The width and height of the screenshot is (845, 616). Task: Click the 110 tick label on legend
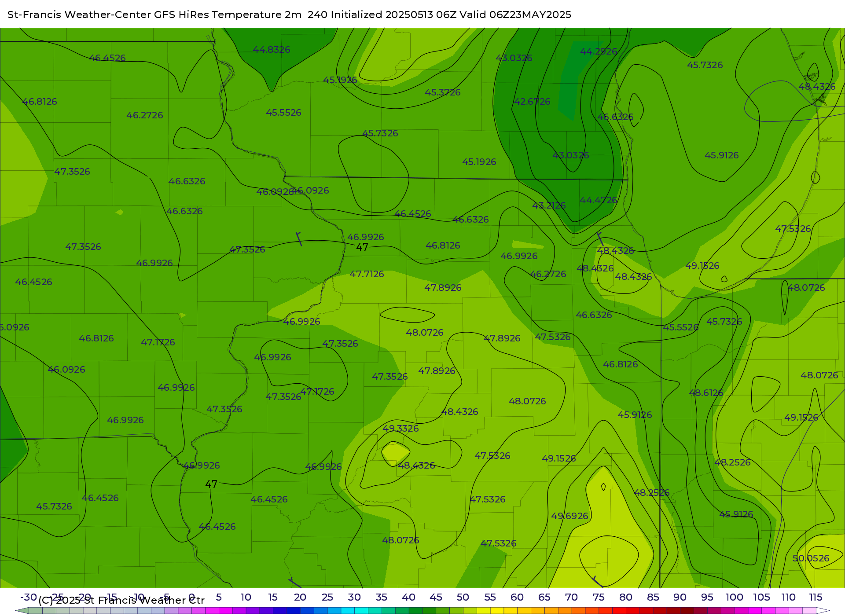click(x=789, y=598)
